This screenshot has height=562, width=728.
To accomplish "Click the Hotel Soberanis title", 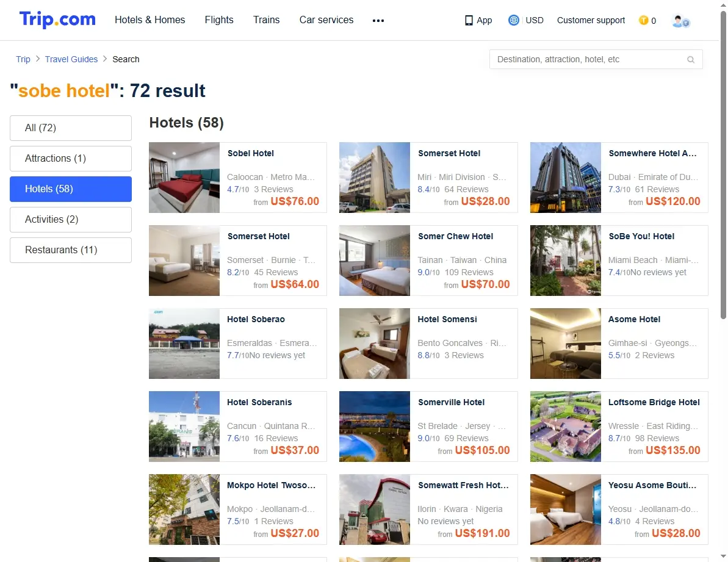I will coord(259,403).
